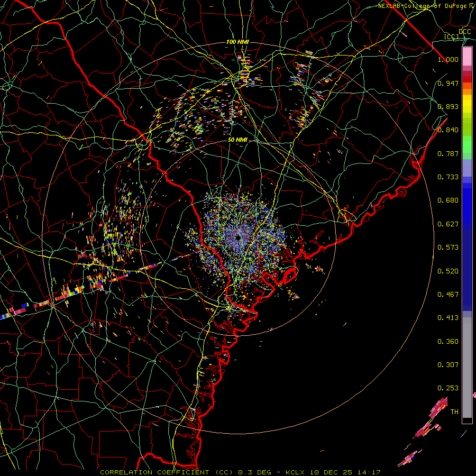476x476 pixels.
Task: Select the 1.000 scale value
Action: coord(448,59)
